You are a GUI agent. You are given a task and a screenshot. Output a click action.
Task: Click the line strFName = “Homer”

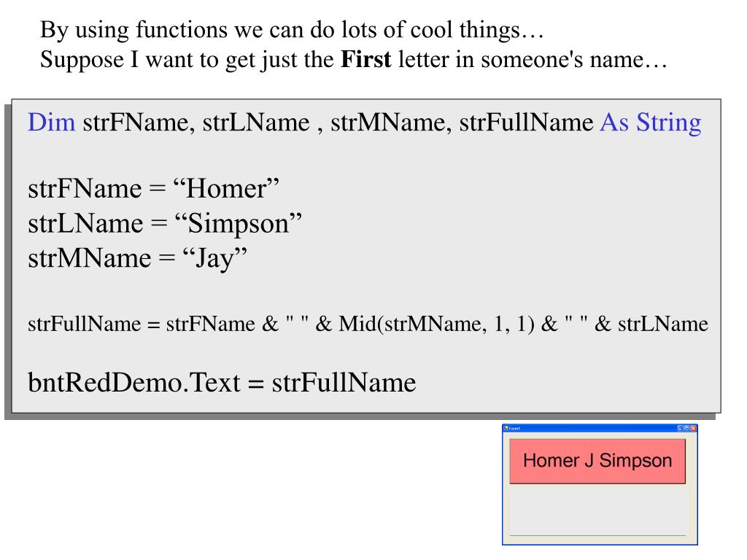pyautogui.click(x=153, y=189)
